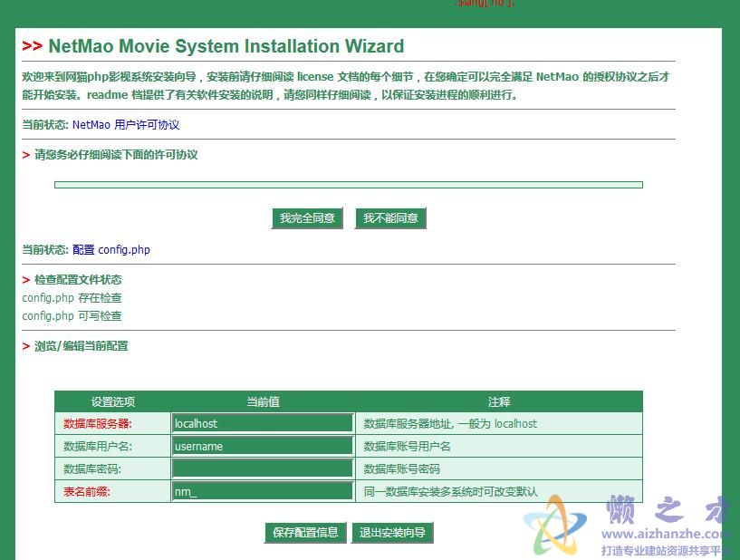Image resolution: width=740 pixels, height=560 pixels.
Task: Focus the 表名前缀 nm_ input field
Action: pyautogui.click(x=263, y=491)
